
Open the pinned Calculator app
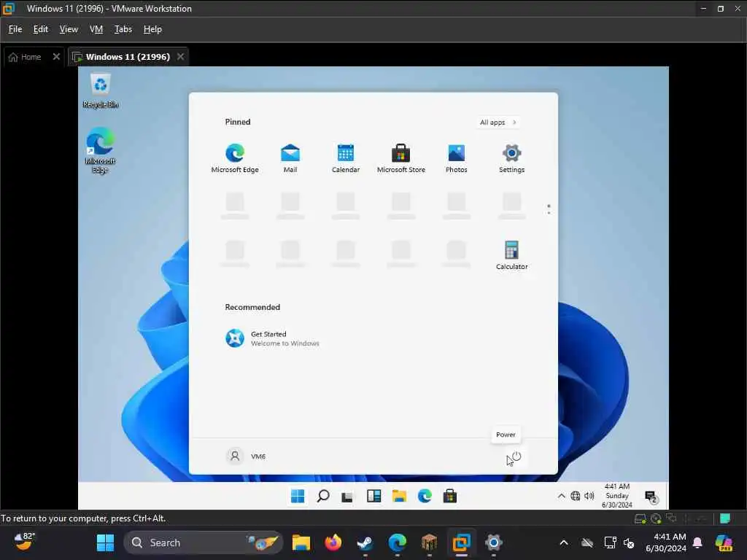(x=511, y=256)
